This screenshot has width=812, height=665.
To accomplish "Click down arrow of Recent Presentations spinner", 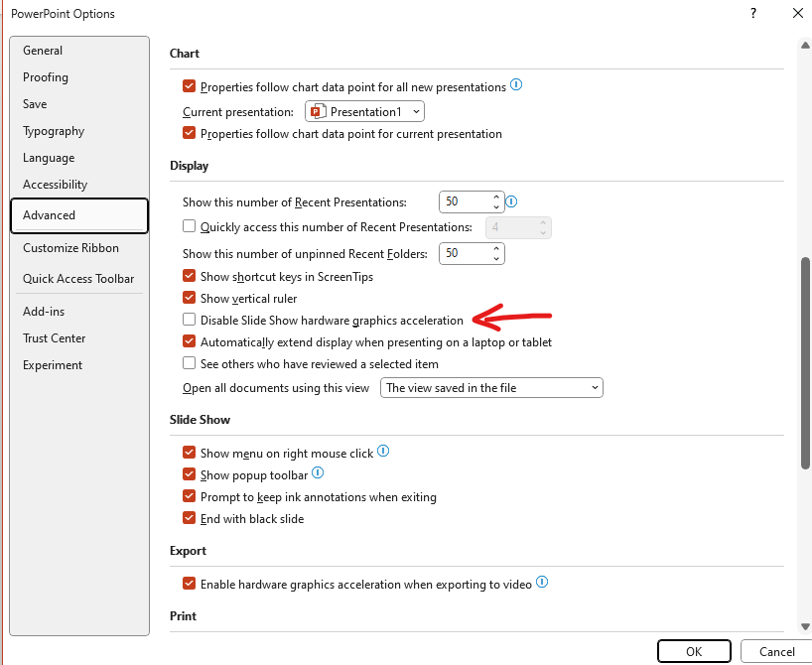I will [496, 206].
